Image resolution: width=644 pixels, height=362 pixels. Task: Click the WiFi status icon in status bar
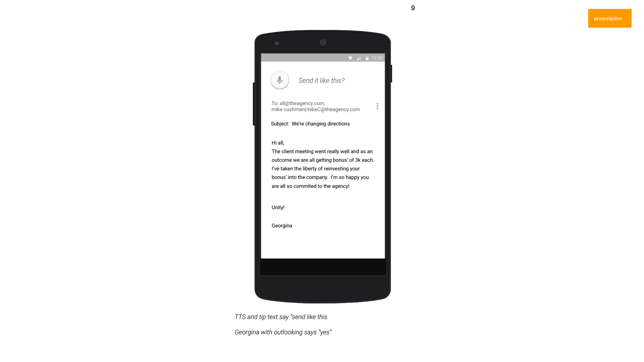click(x=350, y=58)
